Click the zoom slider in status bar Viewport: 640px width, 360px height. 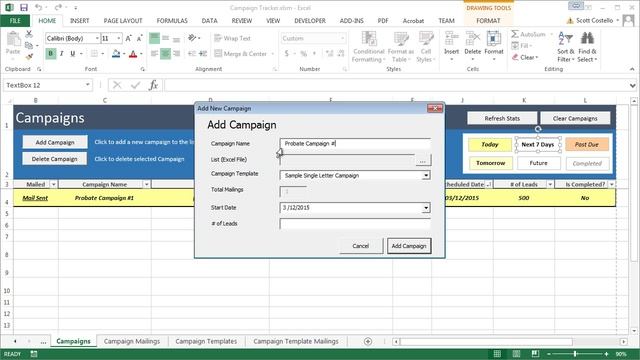(x=575, y=354)
